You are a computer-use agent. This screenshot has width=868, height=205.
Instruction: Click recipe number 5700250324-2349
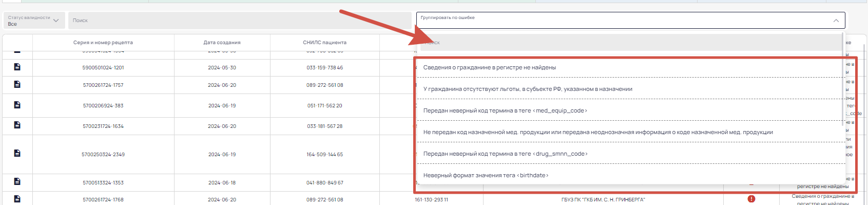[x=103, y=155]
